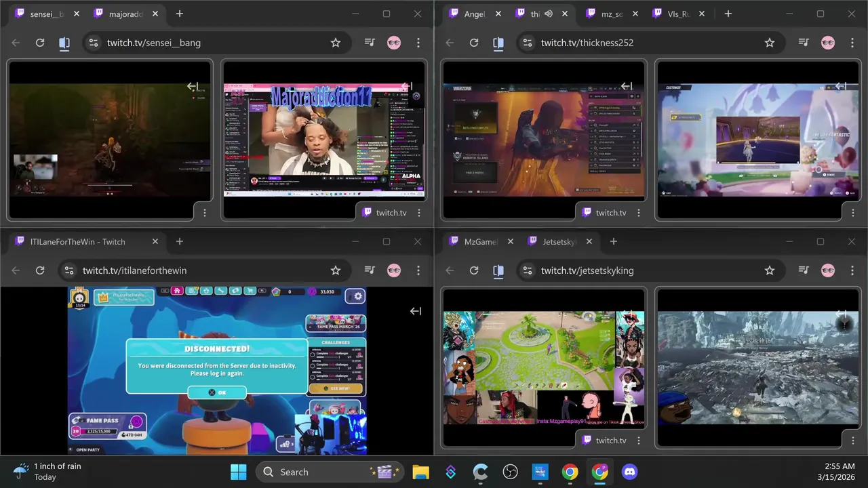Screen dimensions: 868x488
Task: Open Chrome menu in itilaneforthewin window
Action: point(418,270)
